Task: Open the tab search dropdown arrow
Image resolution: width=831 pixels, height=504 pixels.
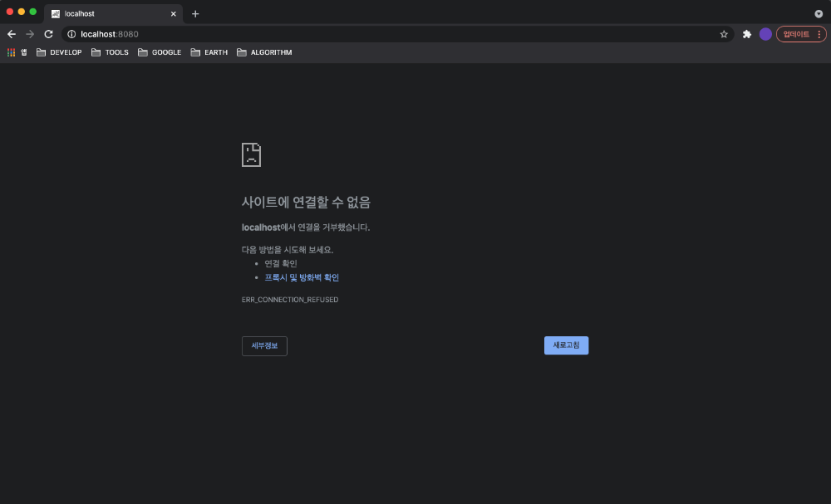Action: (x=819, y=14)
